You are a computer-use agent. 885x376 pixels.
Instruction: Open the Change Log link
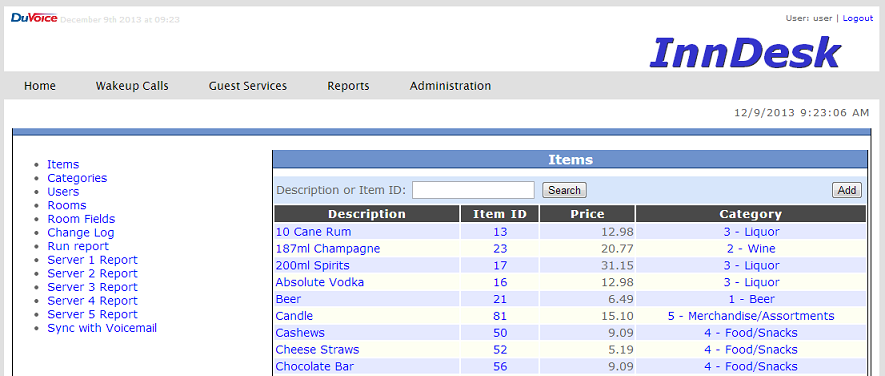click(81, 233)
